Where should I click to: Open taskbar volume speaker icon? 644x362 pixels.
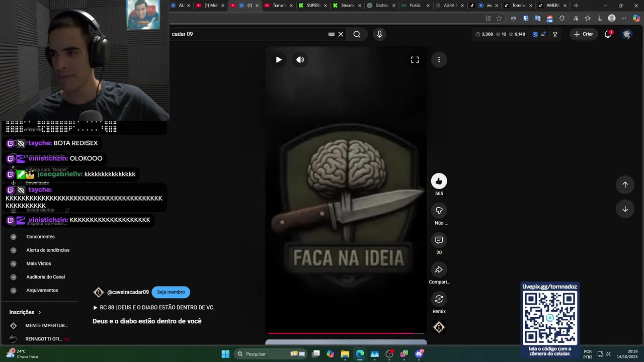(x=608, y=354)
